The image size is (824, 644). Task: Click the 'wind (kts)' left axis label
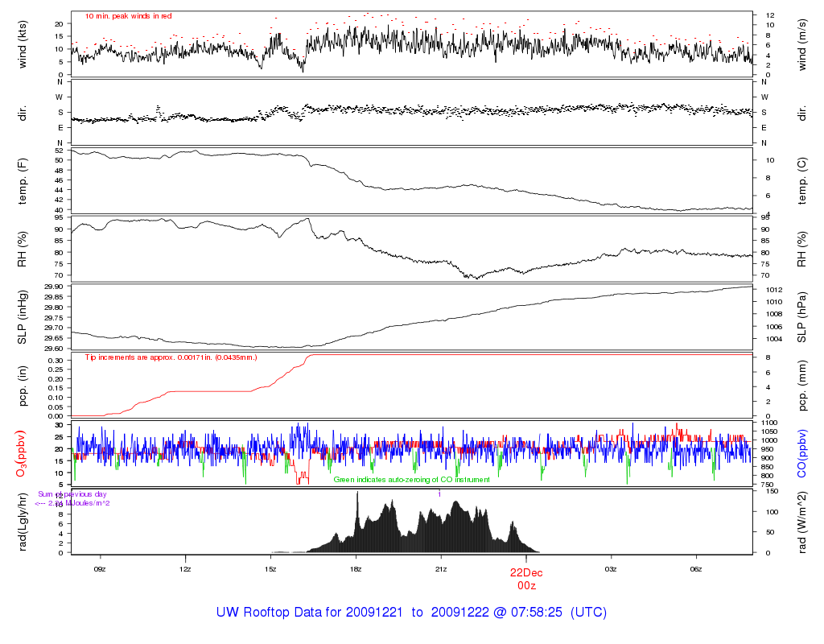(22, 44)
